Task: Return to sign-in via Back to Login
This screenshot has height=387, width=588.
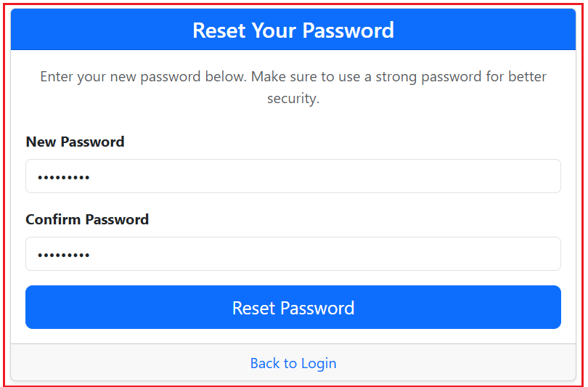Action: click(293, 363)
